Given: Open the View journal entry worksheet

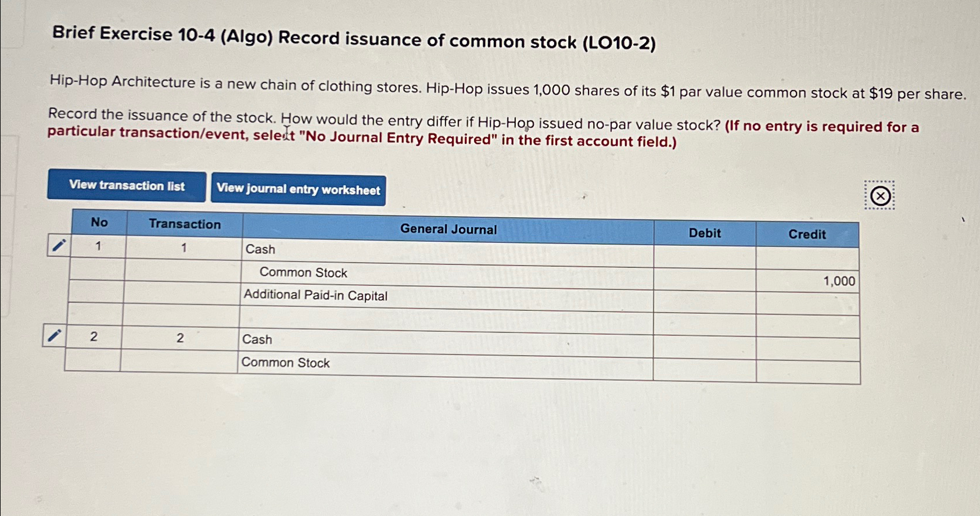Looking at the screenshot, I should click(x=299, y=189).
